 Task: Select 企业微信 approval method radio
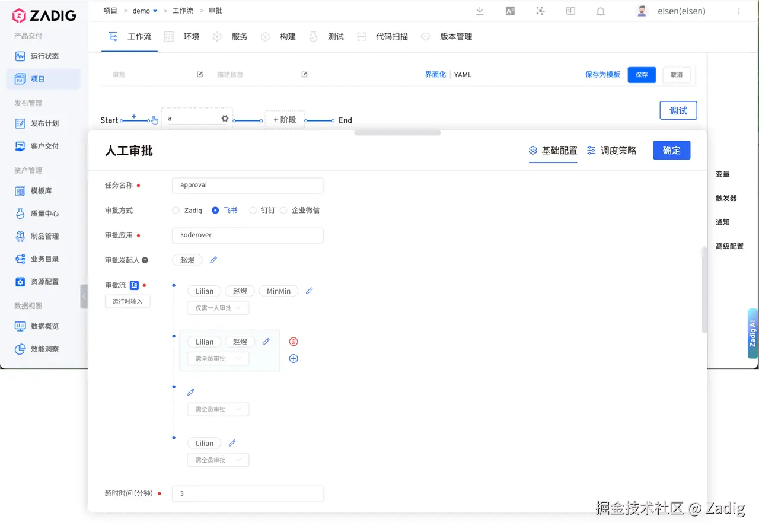[x=283, y=210]
